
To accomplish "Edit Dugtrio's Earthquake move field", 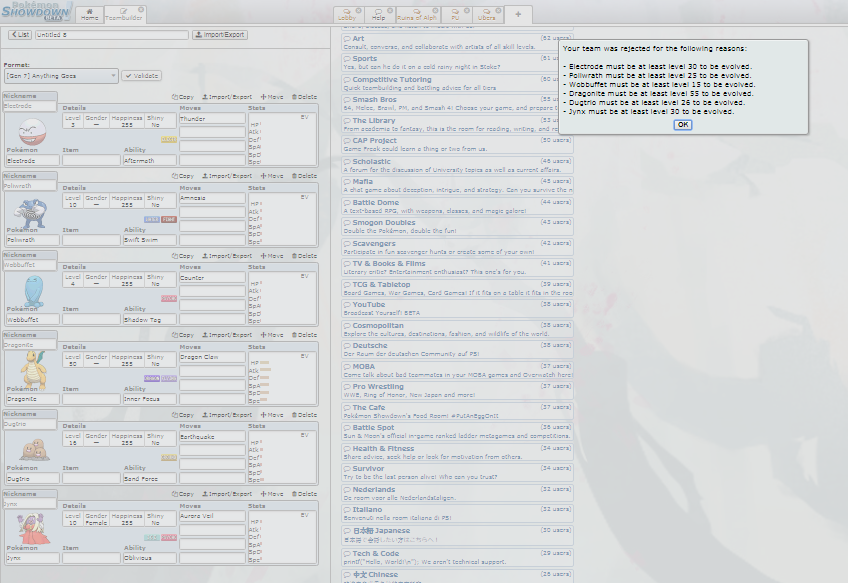I will pyautogui.click(x=212, y=436).
